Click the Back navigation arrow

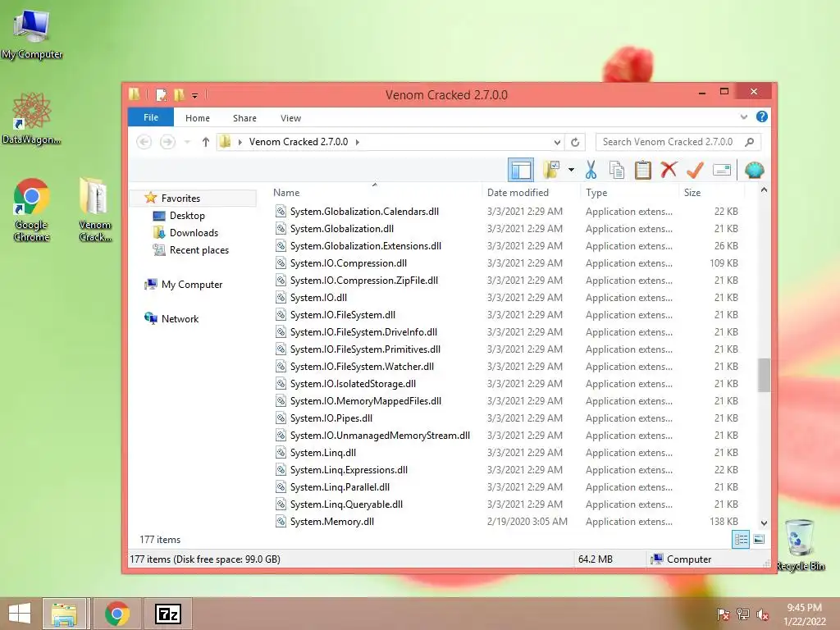(144, 142)
